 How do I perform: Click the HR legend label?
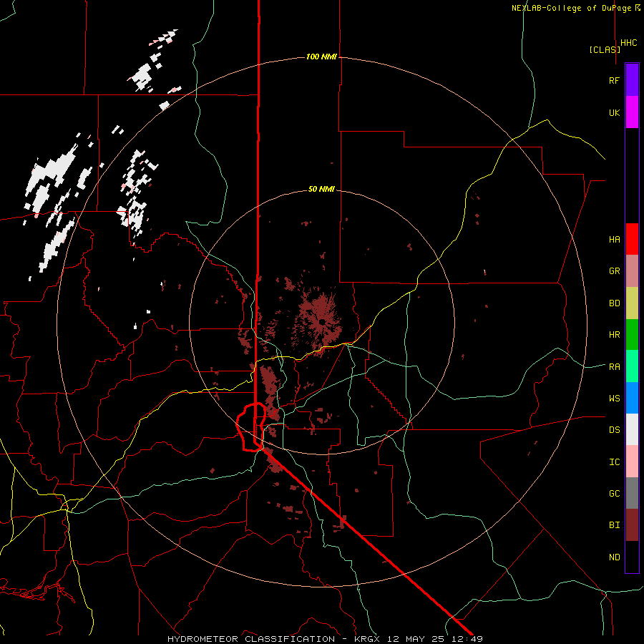pos(614,335)
